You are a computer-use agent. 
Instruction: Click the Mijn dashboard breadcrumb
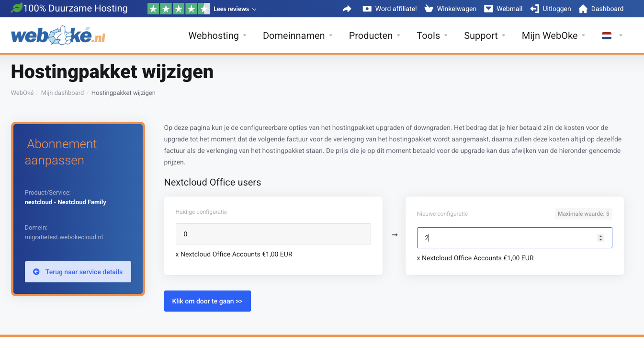tap(62, 93)
